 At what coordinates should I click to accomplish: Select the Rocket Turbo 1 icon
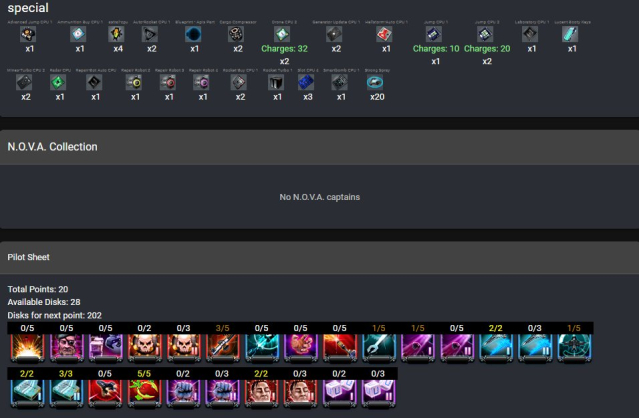coord(276,83)
